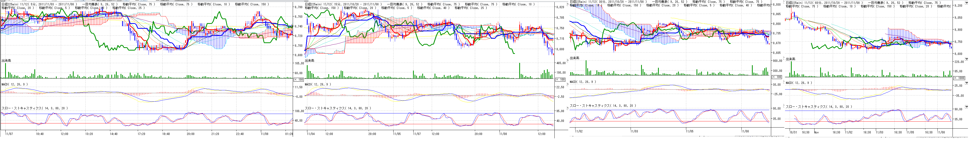Expand dropdown arrow beside 60分 stochastics pane
The image size is (980, 155).
coord(966,107)
